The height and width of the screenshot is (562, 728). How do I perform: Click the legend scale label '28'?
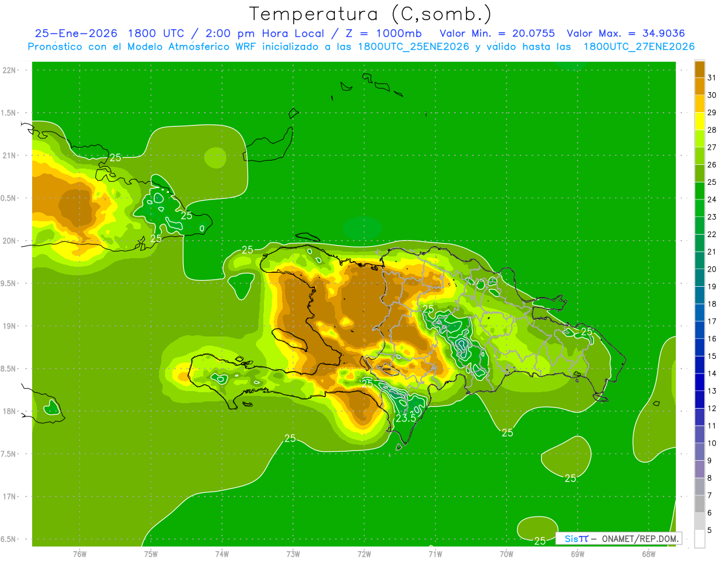click(712, 130)
